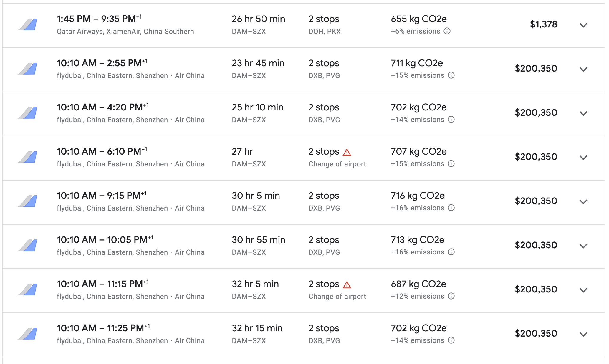Image resolution: width=609 pixels, height=364 pixels.
Task: Expand the $1,378 Qatar Airways flight details
Action: (583, 25)
